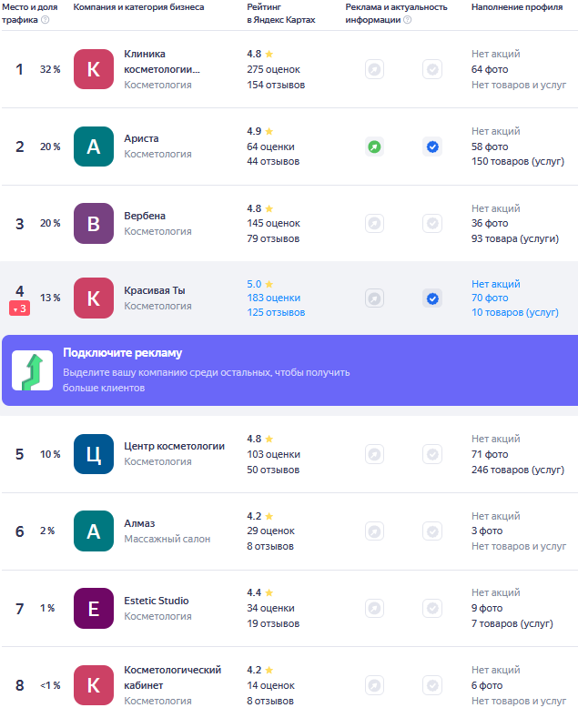
Task: Click Подключите рекламу banner heading
Action: click(x=122, y=353)
